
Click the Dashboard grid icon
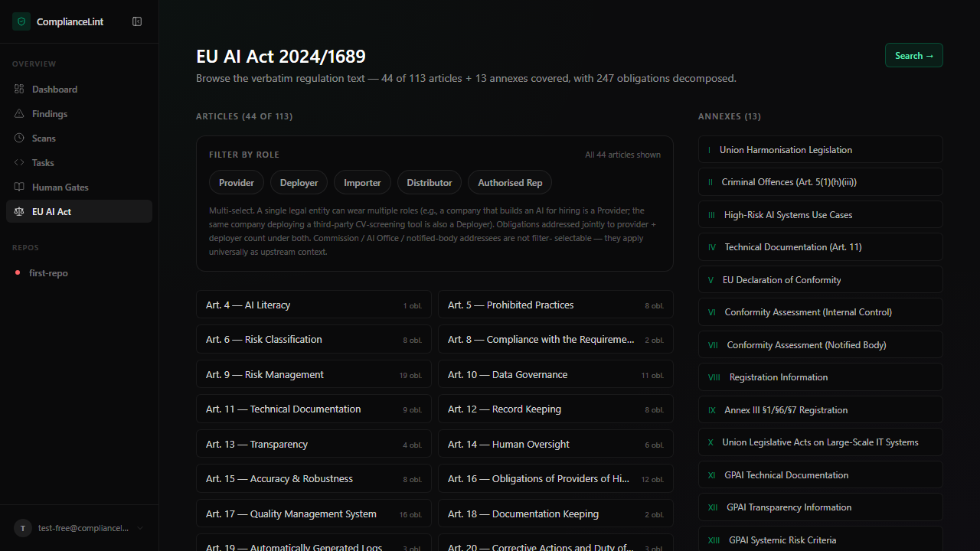tap(19, 90)
